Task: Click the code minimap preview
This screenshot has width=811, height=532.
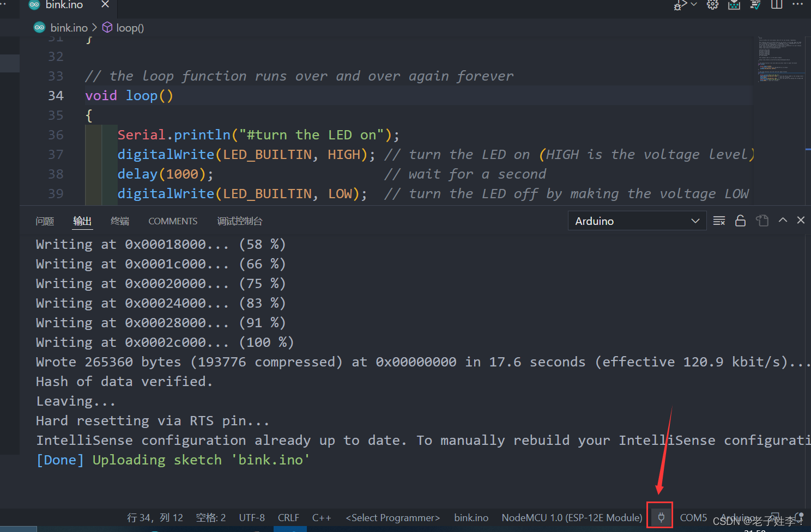Action: [x=780, y=60]
